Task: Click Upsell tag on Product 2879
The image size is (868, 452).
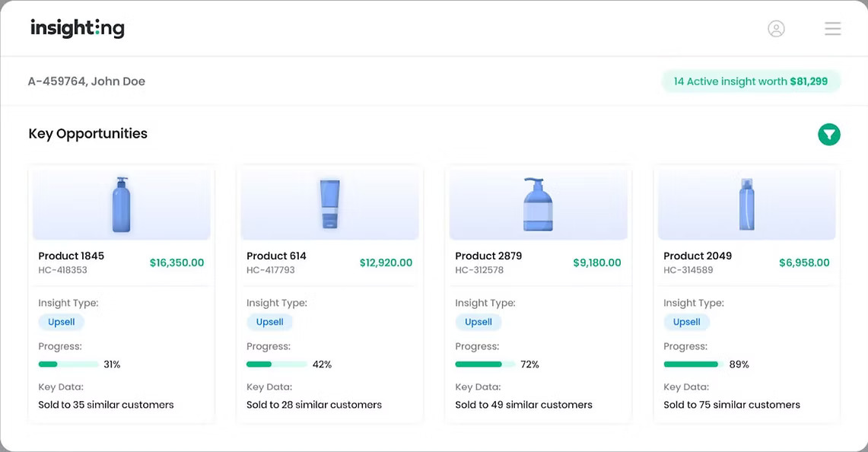Action: [x=479, y=322]
